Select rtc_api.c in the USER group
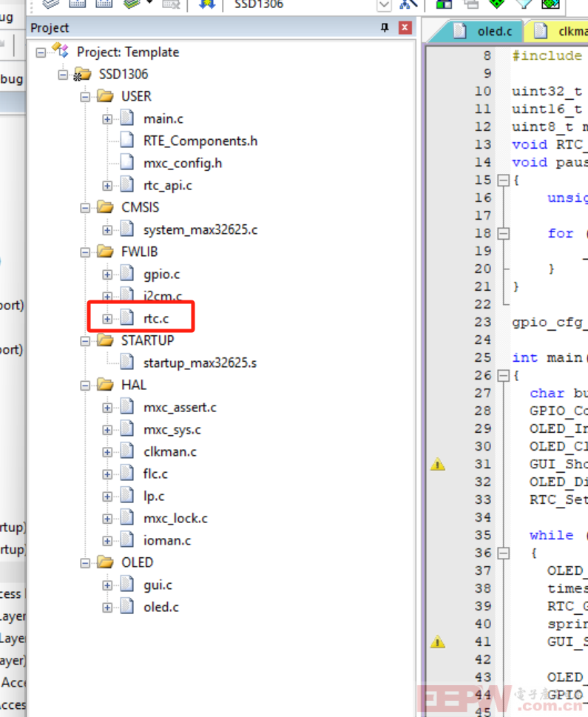Image resolution: width=588 pixels, height=717 pixels. [168, 186]
